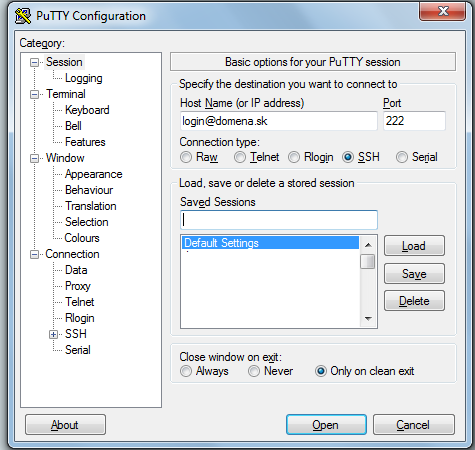Click the Host Name input field
475x450 pixels.
(279, 121)
